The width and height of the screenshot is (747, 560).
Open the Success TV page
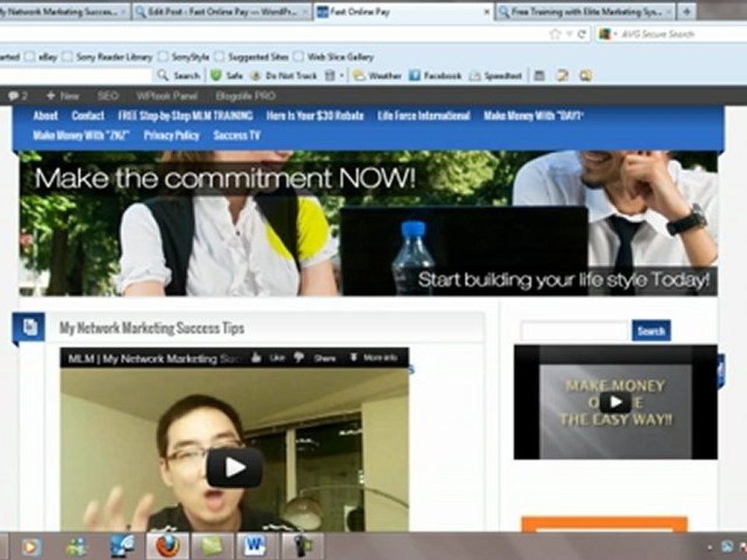tap(237, 135)
